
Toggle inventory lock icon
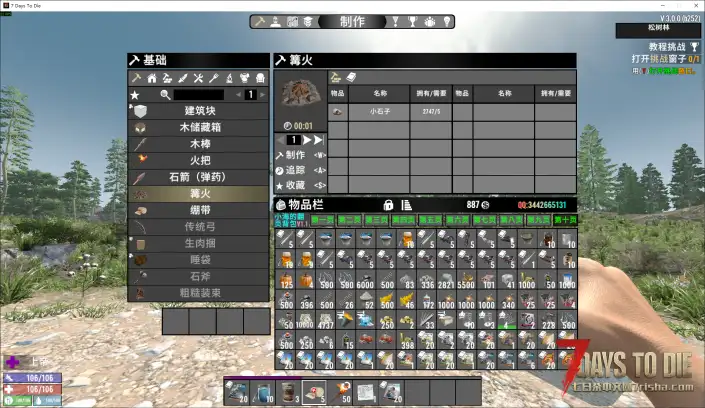tap(388, 205)
